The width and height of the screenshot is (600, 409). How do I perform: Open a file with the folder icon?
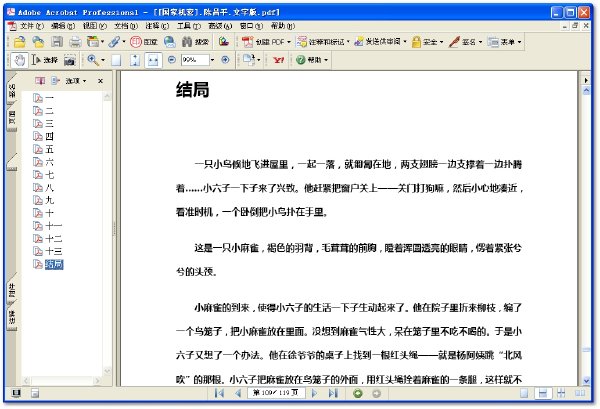click(x=19, y=42)
